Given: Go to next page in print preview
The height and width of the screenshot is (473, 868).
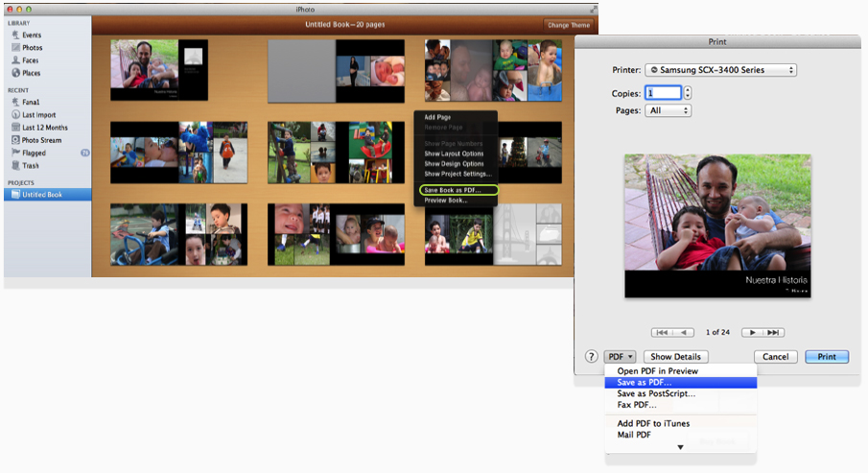Looking at the screenshot, I should click(x=753, y=332).
